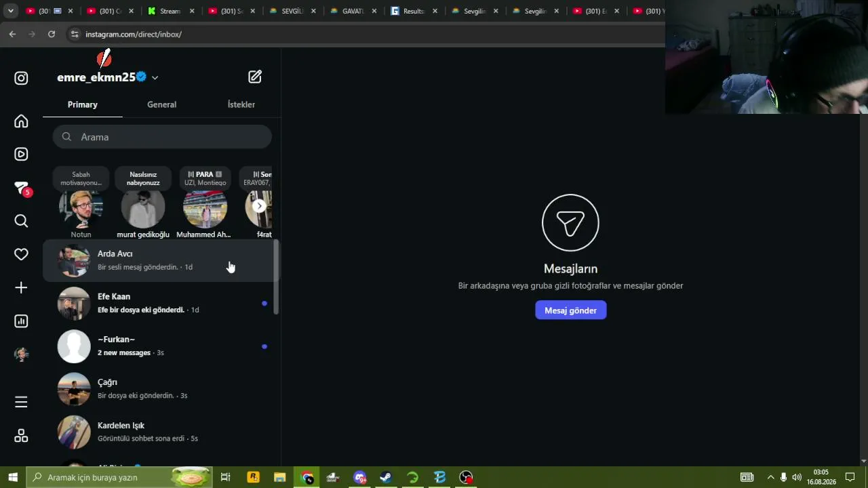Open Reels from the sidebar
This screenshot has width=868, height=488.
21,155
